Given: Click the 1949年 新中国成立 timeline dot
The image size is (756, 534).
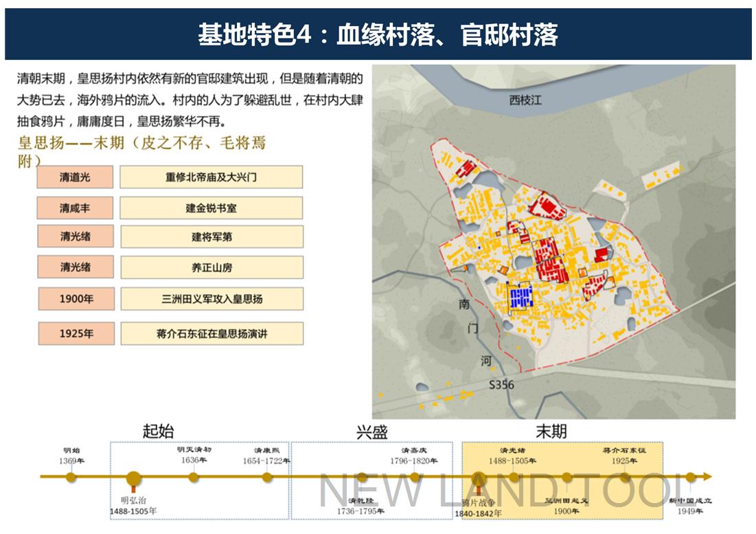Looking at the screenshot, I should (691, 477).
